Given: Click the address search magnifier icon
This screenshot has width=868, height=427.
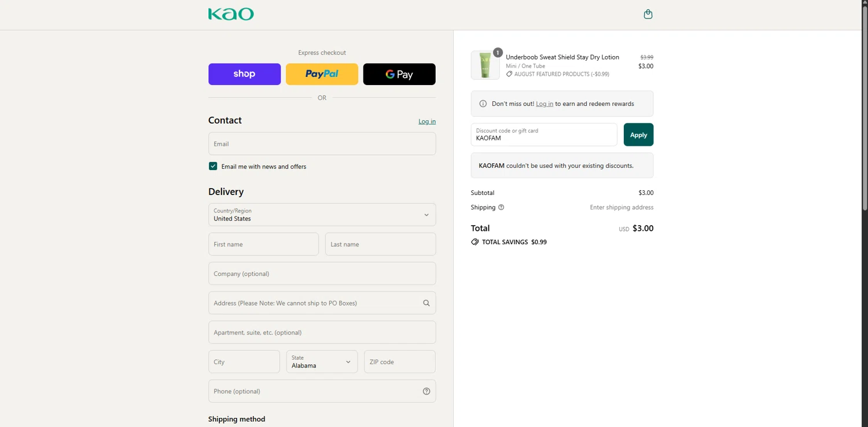Looking at the screenshot, I should click(x=426, y=303).
